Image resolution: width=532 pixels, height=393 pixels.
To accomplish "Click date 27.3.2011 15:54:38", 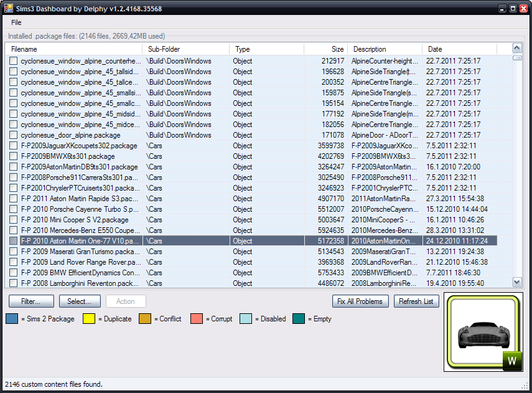I will pos(455,198).
